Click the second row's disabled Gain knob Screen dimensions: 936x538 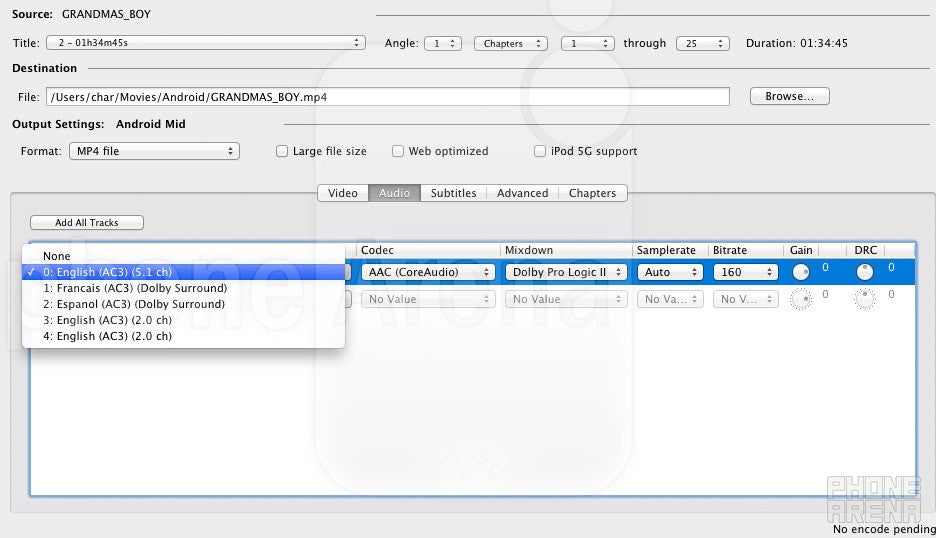800,299
